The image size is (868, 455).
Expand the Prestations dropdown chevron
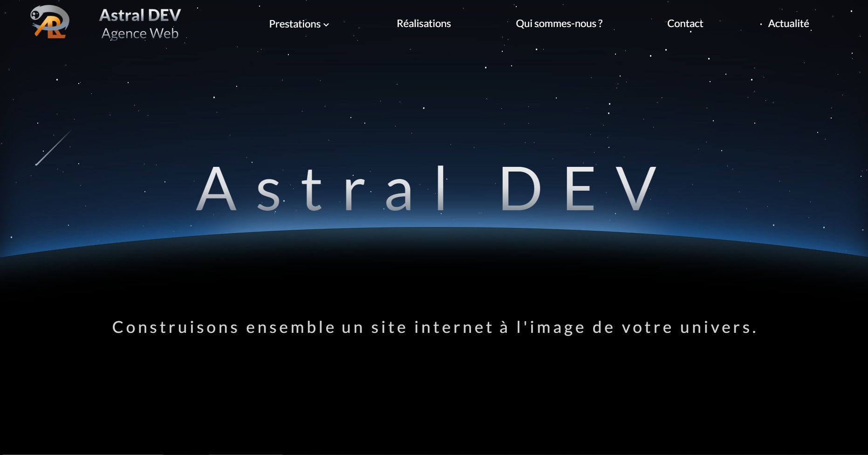click(x=326, y=25)
